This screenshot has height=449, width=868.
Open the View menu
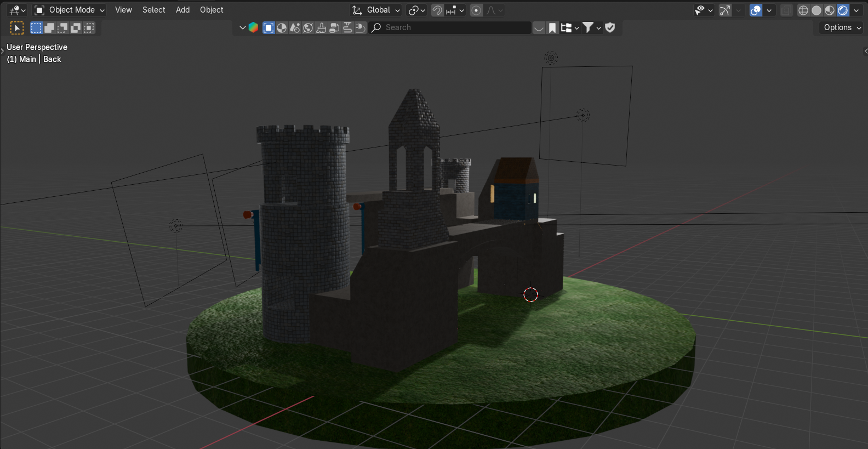123,10
